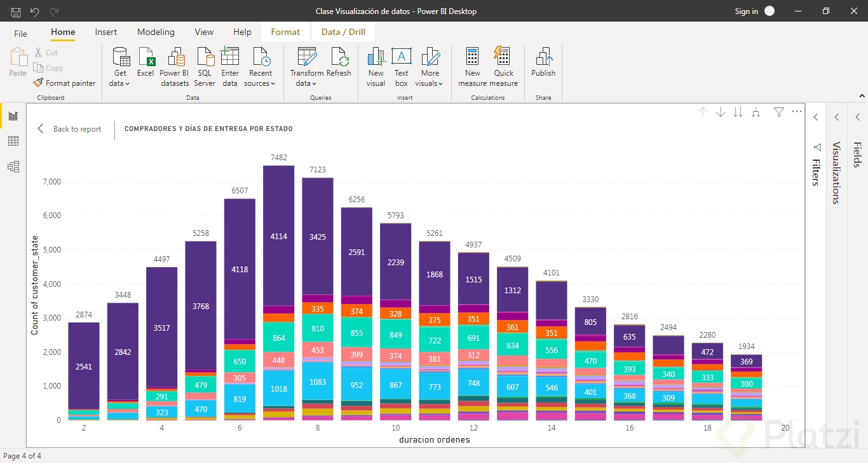This screenshot has width=868, height=463.
Task: Switch to Data view in left sidebar
Action: pyautogui.click(x=13, y=141)
